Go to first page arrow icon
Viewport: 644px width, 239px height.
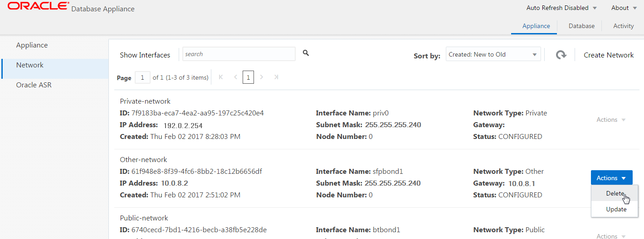point(221,77)
